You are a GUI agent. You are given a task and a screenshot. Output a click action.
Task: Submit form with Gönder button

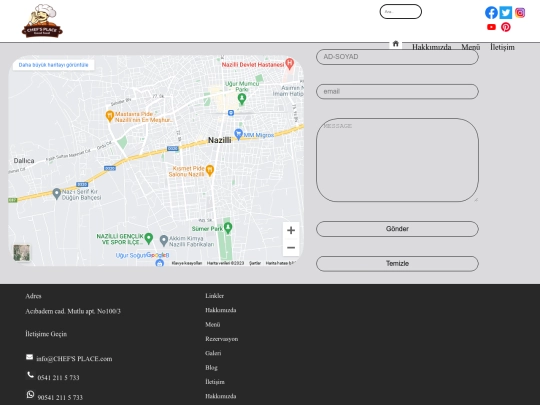tap(397, 229)
